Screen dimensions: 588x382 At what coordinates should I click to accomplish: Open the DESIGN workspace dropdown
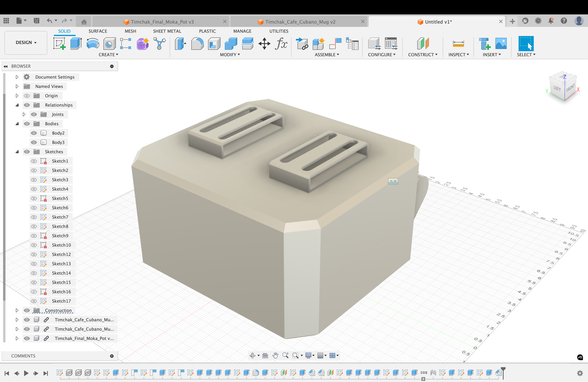coord(26,43)
